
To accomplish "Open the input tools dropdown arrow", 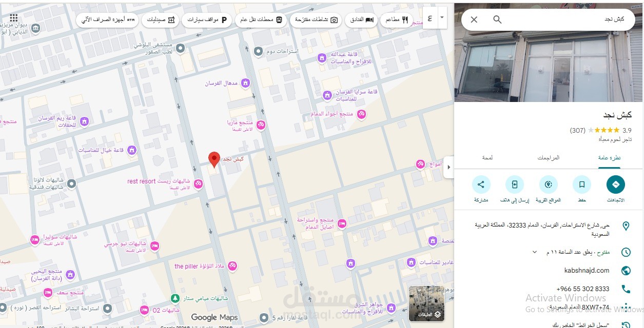I will pos(442,19).
